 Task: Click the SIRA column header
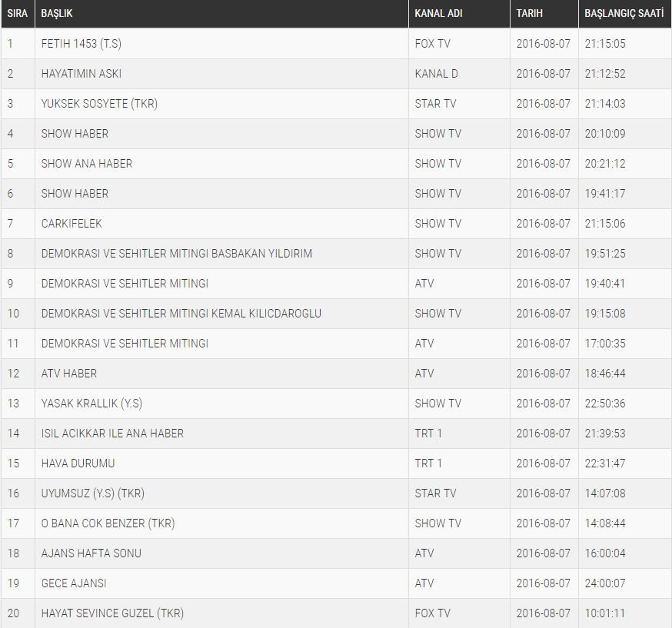coord(17,14)
